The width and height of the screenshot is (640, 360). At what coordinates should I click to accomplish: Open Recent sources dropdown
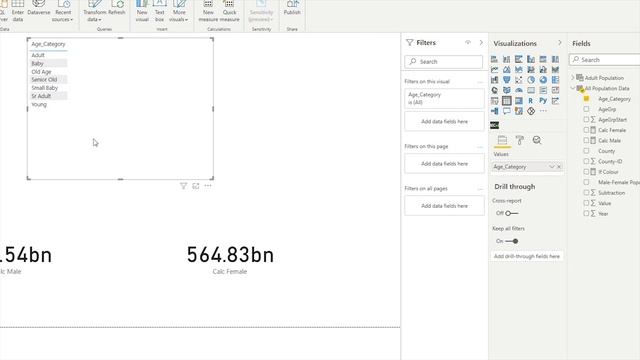point(63,11)
